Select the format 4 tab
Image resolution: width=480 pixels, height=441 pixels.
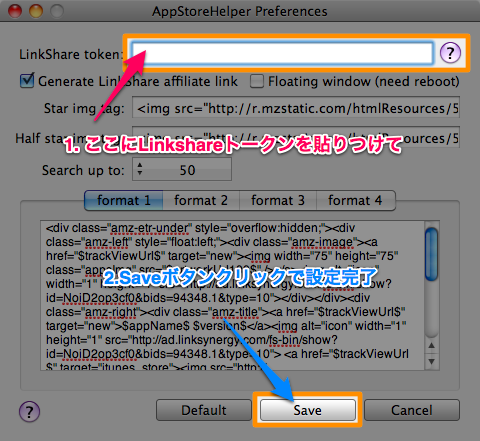coord(356,201)
